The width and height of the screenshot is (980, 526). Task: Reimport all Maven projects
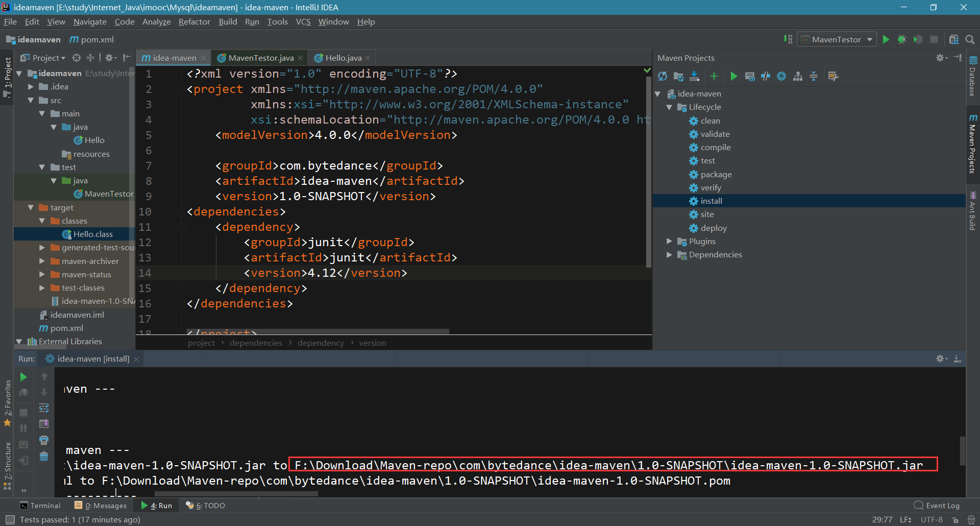point(663,76)
